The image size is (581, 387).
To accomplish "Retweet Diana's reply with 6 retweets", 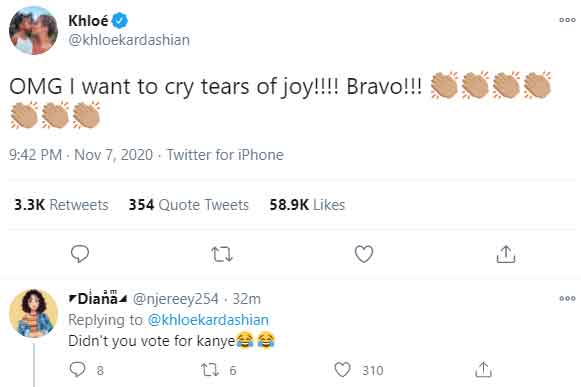I will pos(209,370).
